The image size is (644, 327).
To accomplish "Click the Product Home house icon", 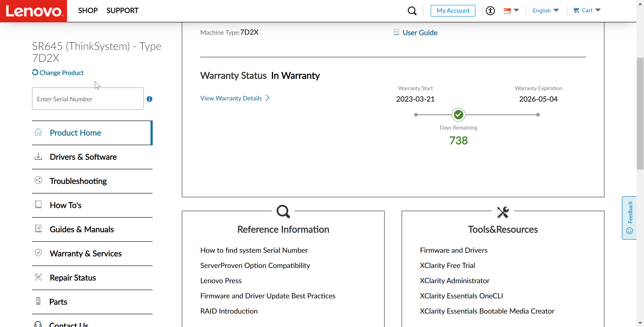I will click(x=38, y=132).
